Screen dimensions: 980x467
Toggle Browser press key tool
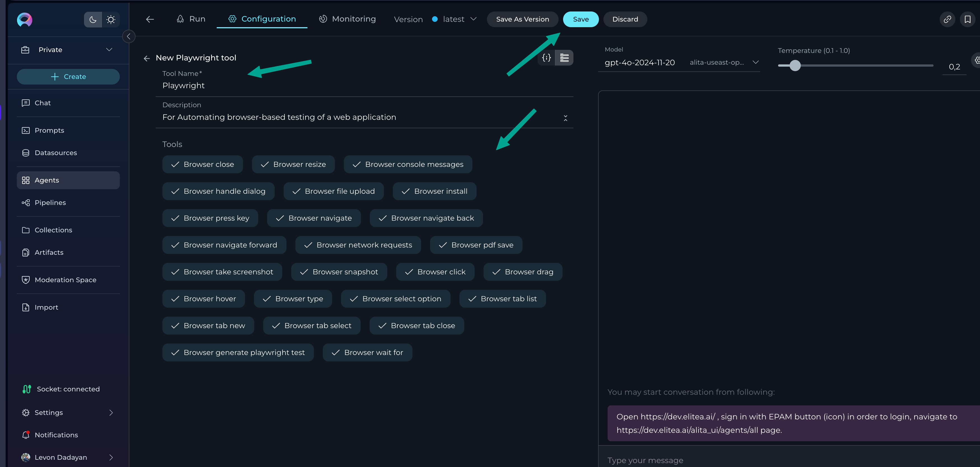point(210,218)
